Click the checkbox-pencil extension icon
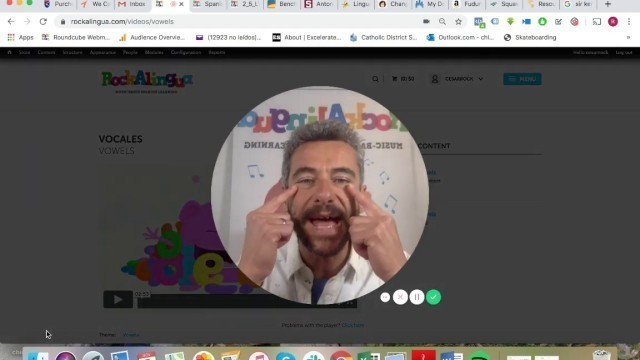 click(x=558, y=22)
